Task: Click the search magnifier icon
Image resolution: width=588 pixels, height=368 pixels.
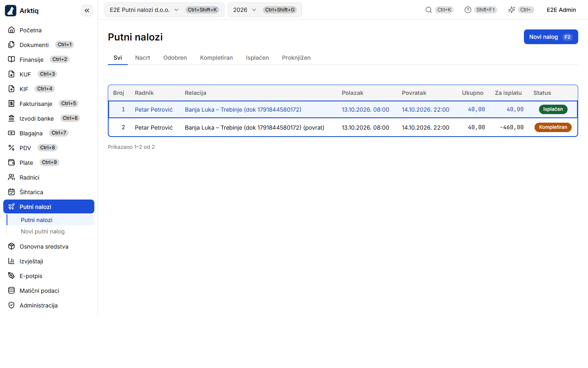Action: [x=429, y=10]
